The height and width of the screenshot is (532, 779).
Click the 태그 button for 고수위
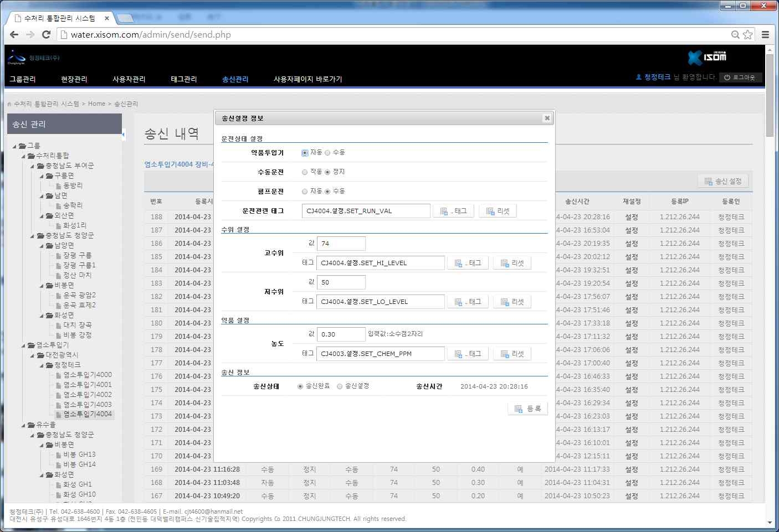tap(468, 263)
